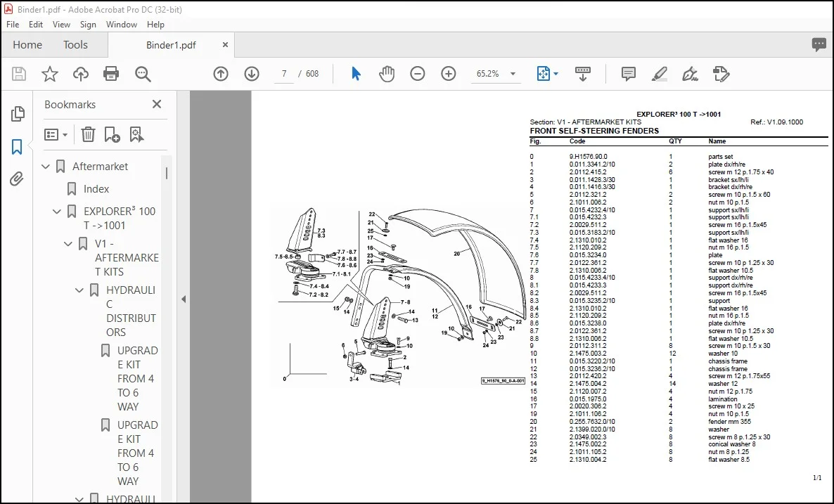Open the Edit menu
The height and width of the screenshot is (504, 834).
[36, 25]
